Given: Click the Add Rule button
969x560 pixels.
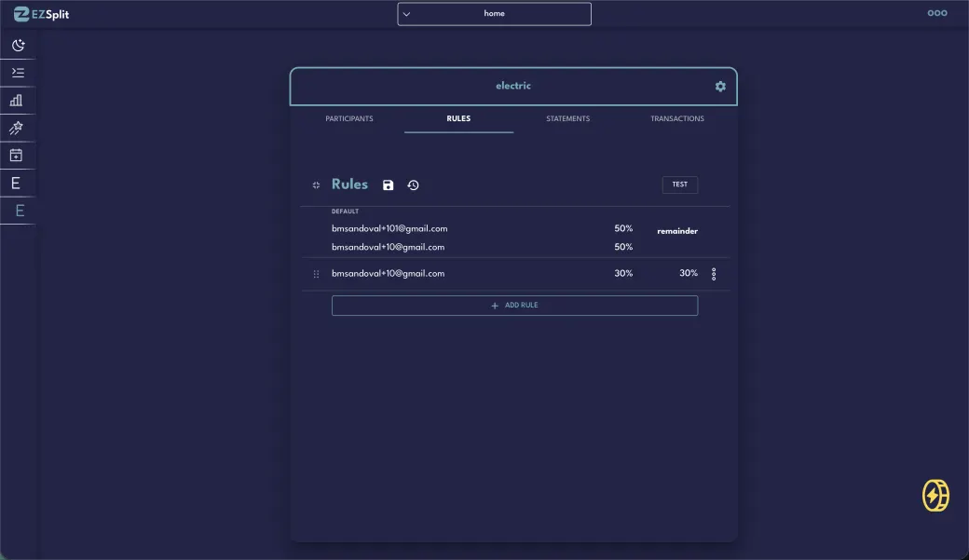Looking at the screenshot, I should tap(514, 306).
